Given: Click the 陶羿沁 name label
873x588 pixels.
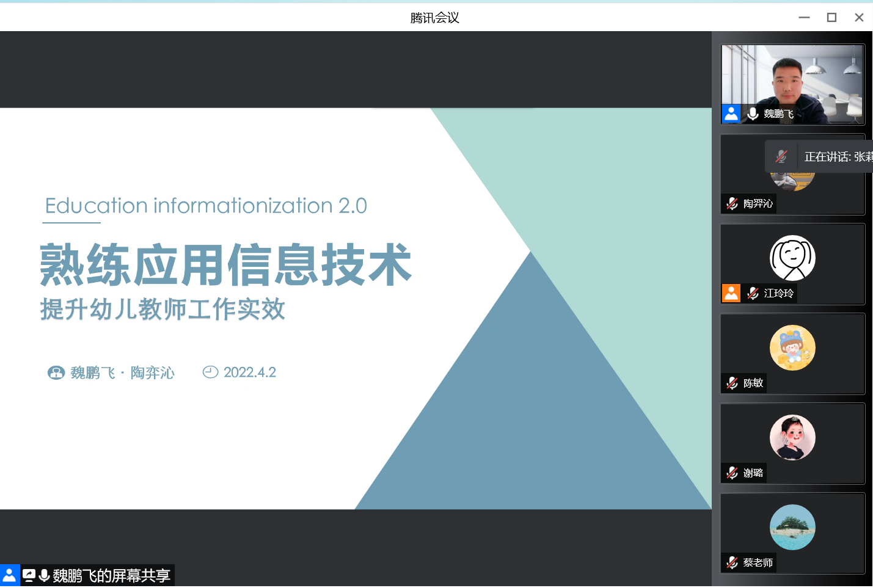Looking at the screenshot, I should [x=758, y=203].
